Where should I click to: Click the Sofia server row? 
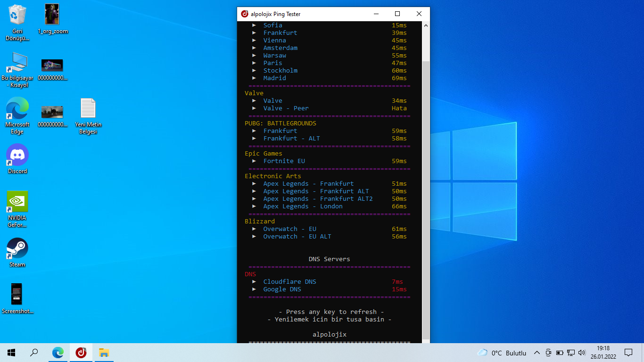pos(329,25)
